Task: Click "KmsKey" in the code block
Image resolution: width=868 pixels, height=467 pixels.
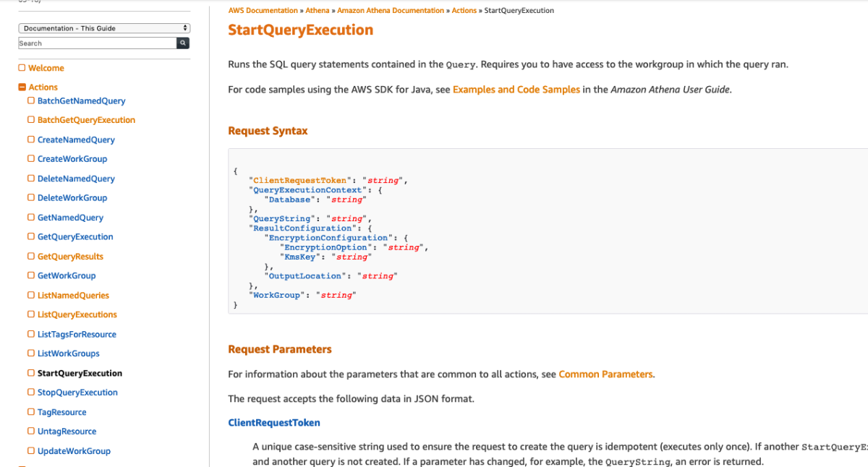Action: tap(302, 257)
